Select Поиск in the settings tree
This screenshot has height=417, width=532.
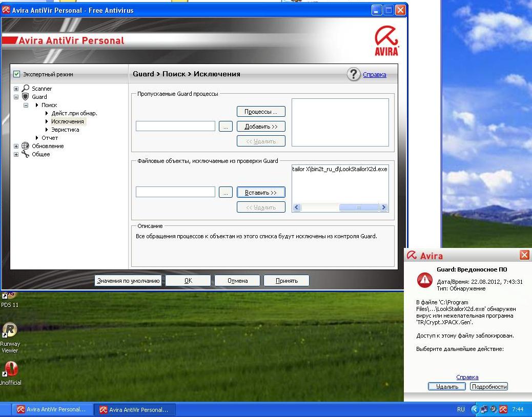49,105
